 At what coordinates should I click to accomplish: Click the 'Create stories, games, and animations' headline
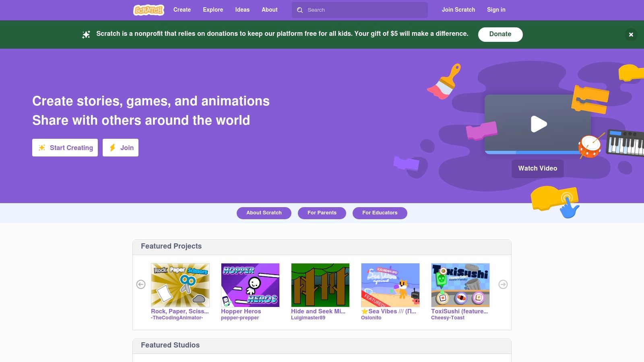pos(151,101)
